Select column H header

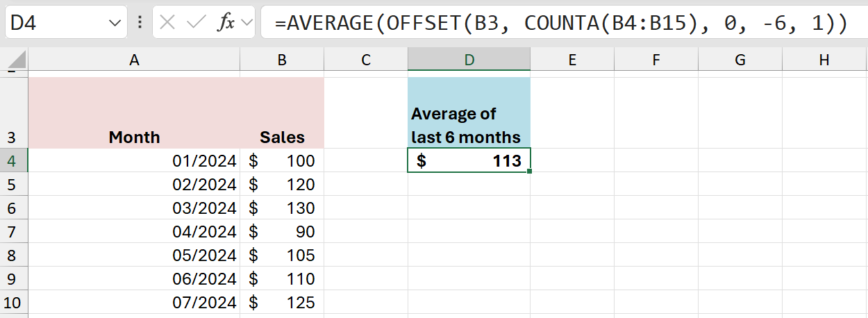pyautogui.click(x=824, y=60)
